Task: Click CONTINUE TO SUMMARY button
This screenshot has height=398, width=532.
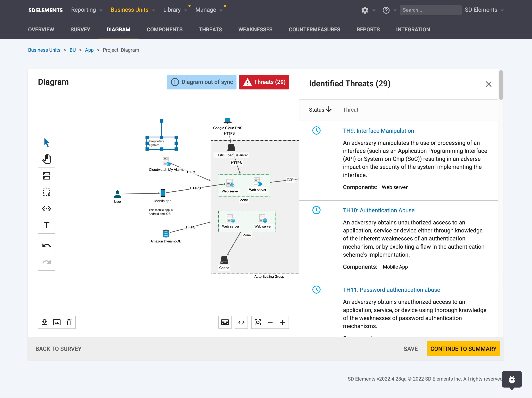Action: pyautogui.click(x=464, y=349)
